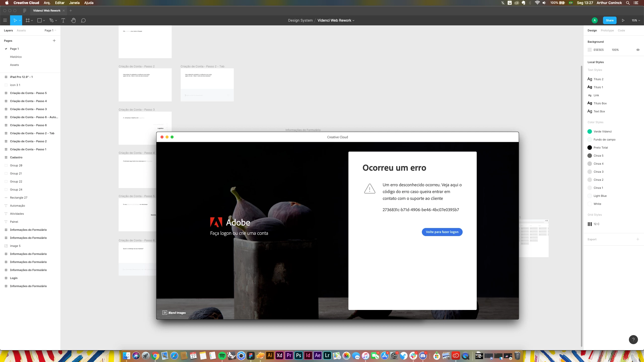Expand the Page 1 pages selector
Screen dimensions: 644x362
(50, 30)
